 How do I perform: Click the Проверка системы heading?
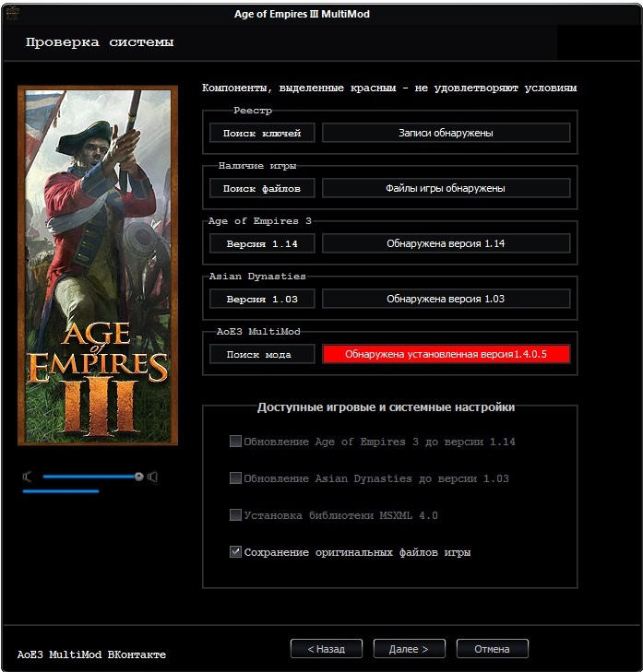[100, 42]
